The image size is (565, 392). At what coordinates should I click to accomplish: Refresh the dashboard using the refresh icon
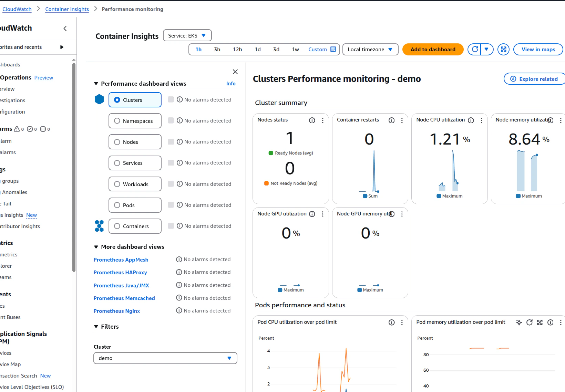(474, 49)
